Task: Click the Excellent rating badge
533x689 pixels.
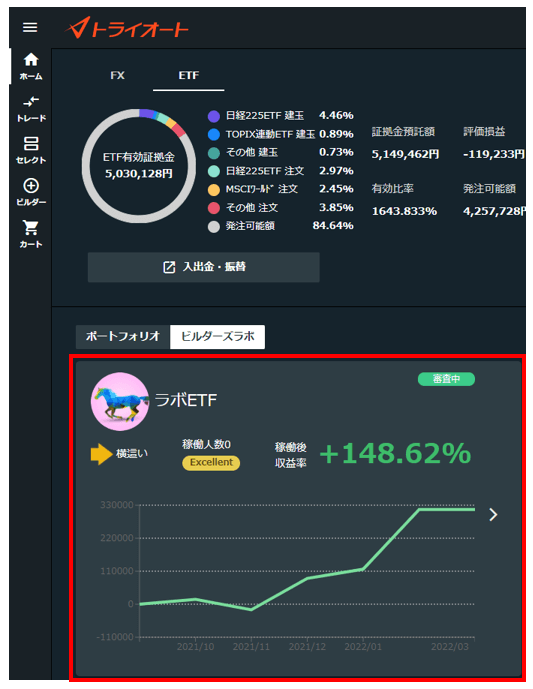Action: pos(211,463)
